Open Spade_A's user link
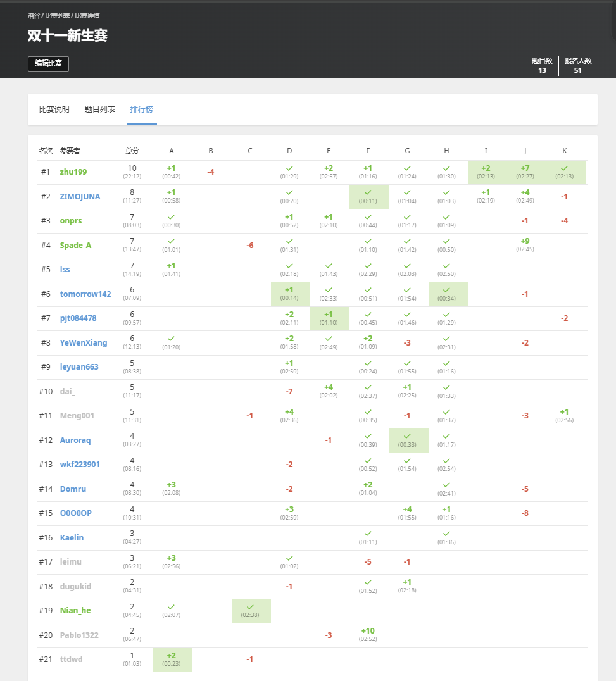This screenshot has height=681, width=616. 75,246
